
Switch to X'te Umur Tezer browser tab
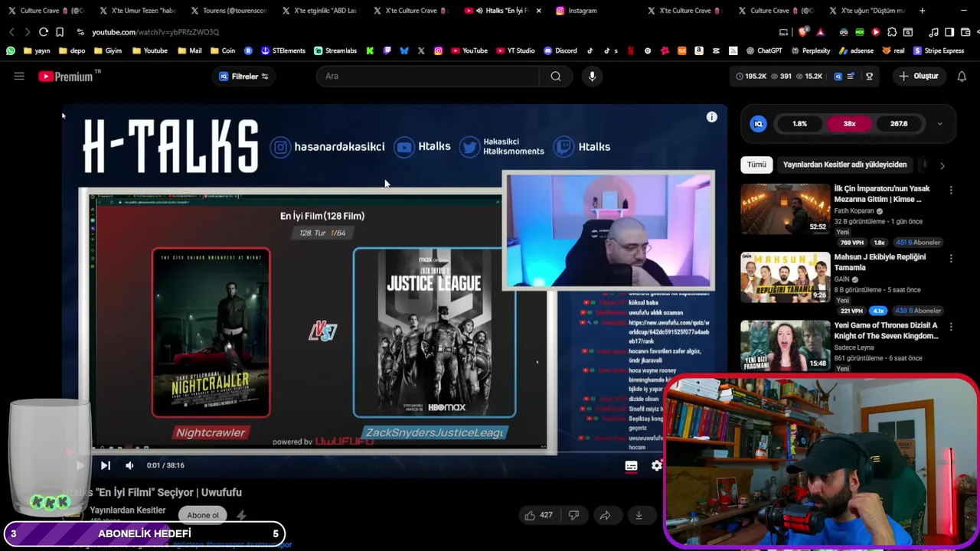pos(137,11)
